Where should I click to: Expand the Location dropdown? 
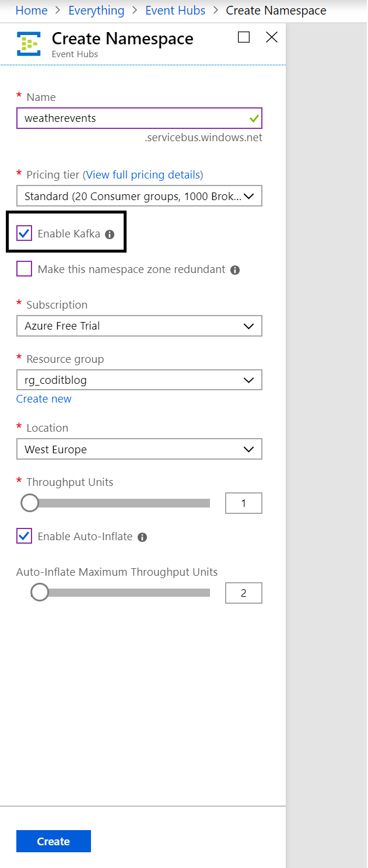(139, 450)
